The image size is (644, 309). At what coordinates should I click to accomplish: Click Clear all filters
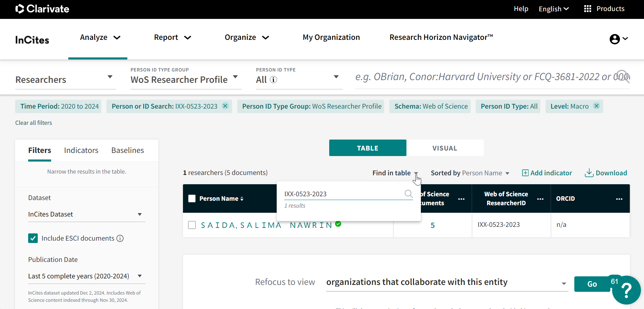(x=34, y=123)
